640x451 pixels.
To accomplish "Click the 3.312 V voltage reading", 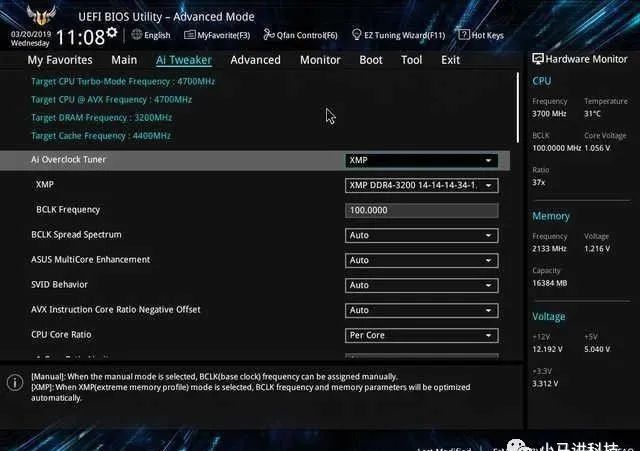I will click(x=545, y=384).
